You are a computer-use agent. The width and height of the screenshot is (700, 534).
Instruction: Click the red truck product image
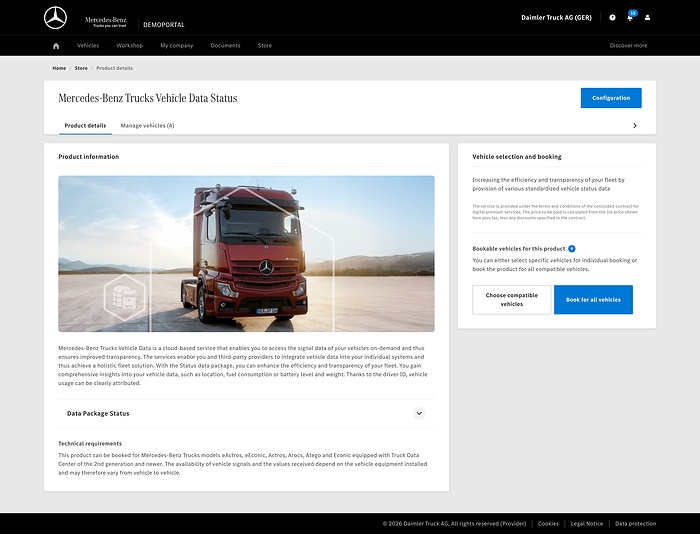pos(246,254)
